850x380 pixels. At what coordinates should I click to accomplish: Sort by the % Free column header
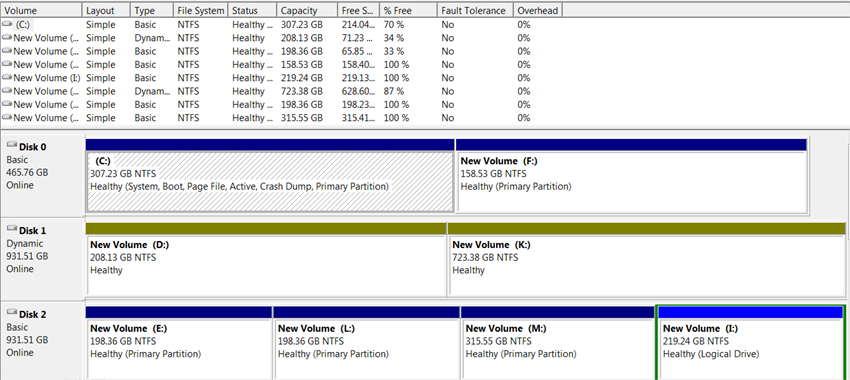pos(408,10)
